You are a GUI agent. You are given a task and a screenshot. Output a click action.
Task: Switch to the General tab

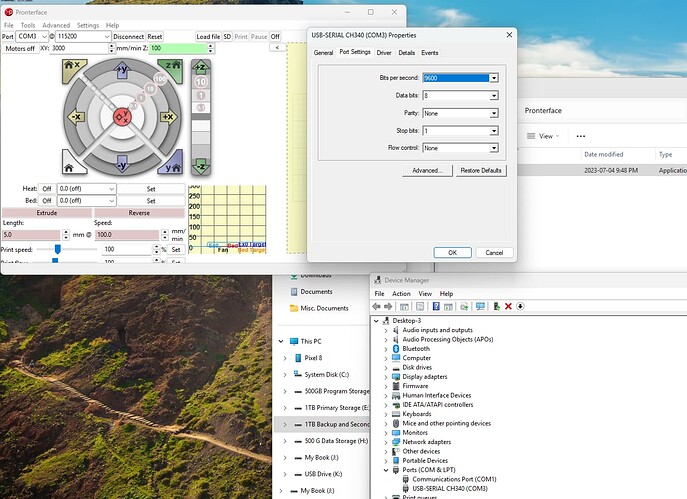click(x=323, y=53)
